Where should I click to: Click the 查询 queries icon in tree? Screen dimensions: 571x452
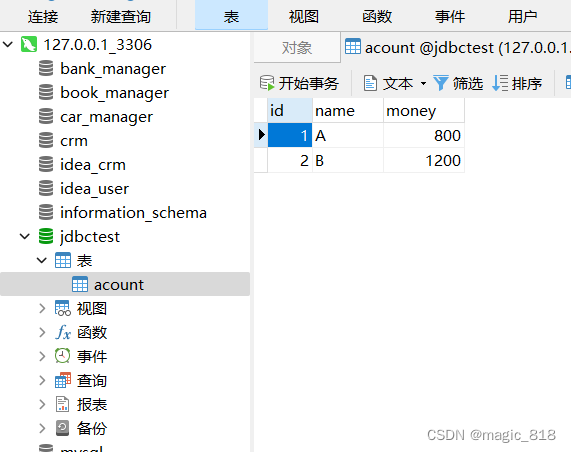point(63,380)
